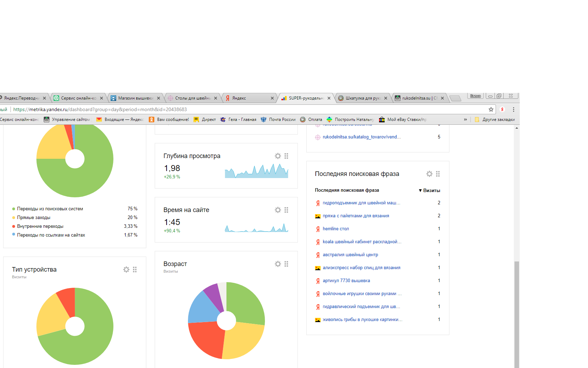
Task: Click the Глубина просмотра sparkline chart
Action: point(257,171)
